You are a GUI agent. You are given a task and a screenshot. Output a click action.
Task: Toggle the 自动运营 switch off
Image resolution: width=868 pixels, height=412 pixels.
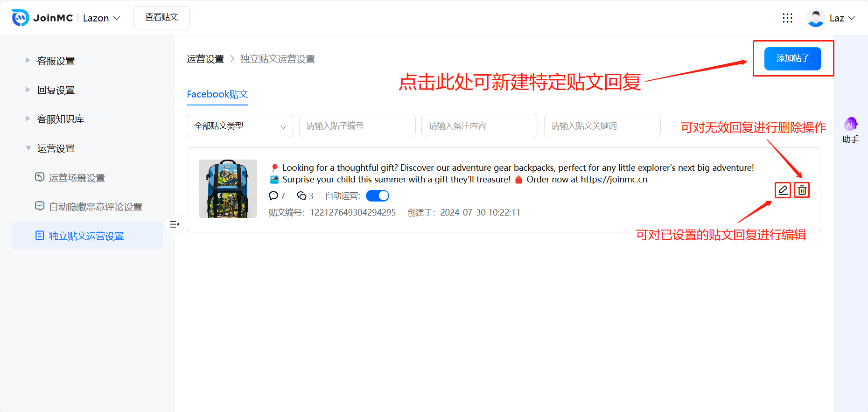tap(377, 196)
